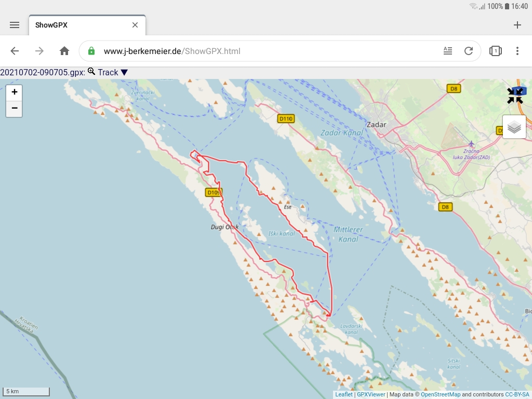Open the browser three-dot overflow menu
532x399 pixels.
coord(517,51)
